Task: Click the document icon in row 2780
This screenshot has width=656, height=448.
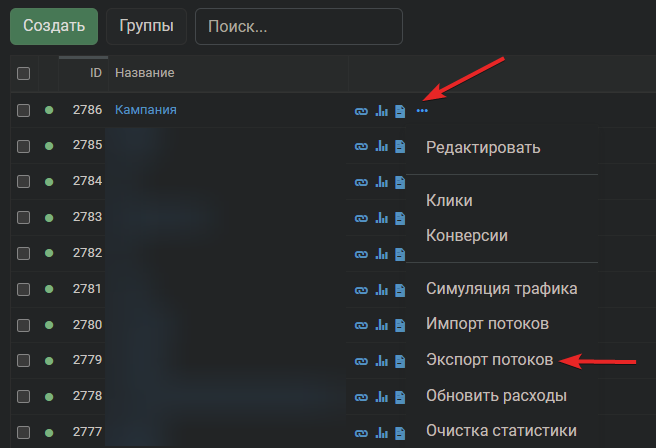Action: (400, 325)
